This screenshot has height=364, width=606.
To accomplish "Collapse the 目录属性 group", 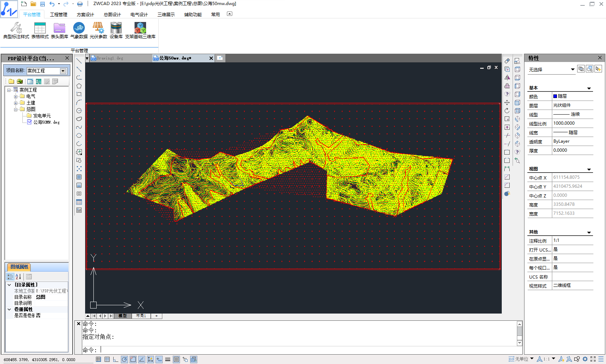I will tap(9, 285).
